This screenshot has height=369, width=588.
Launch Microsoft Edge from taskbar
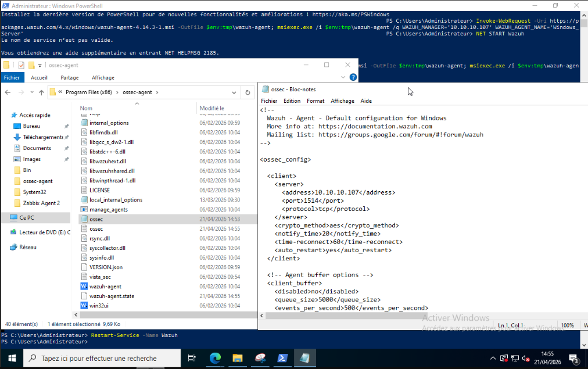pyautogui.click(x=215, y=359)
